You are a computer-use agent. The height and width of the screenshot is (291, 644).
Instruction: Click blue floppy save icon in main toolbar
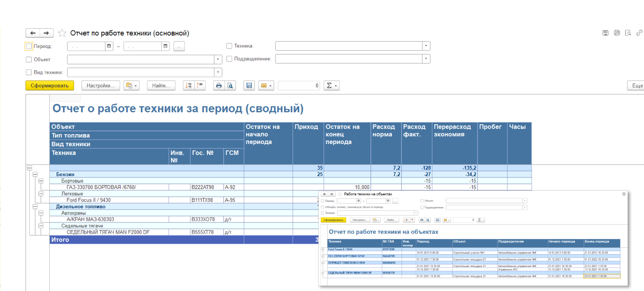(249, 86)
